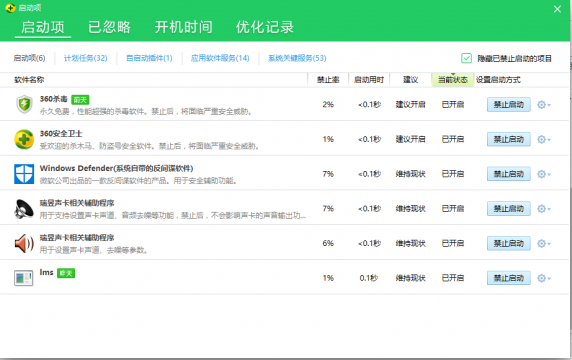Select the 自启动插件(1) sub-tab
Viewport: 572px width, 360px height.
pyautogui.click(x=149, y=58)
